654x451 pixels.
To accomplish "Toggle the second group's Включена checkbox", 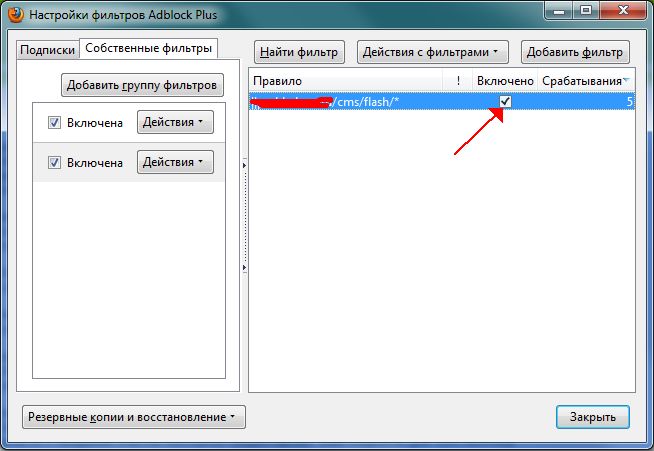I will tap(54, 162).
